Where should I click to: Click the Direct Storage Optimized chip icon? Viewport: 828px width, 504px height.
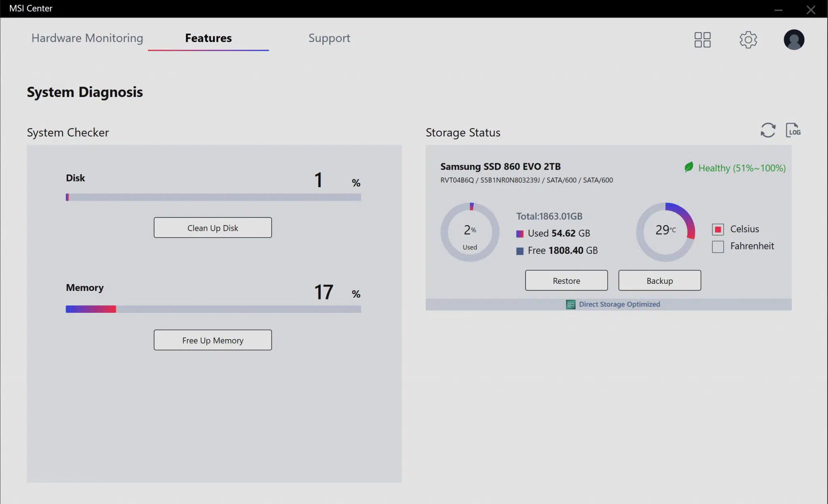pos(570,304)
